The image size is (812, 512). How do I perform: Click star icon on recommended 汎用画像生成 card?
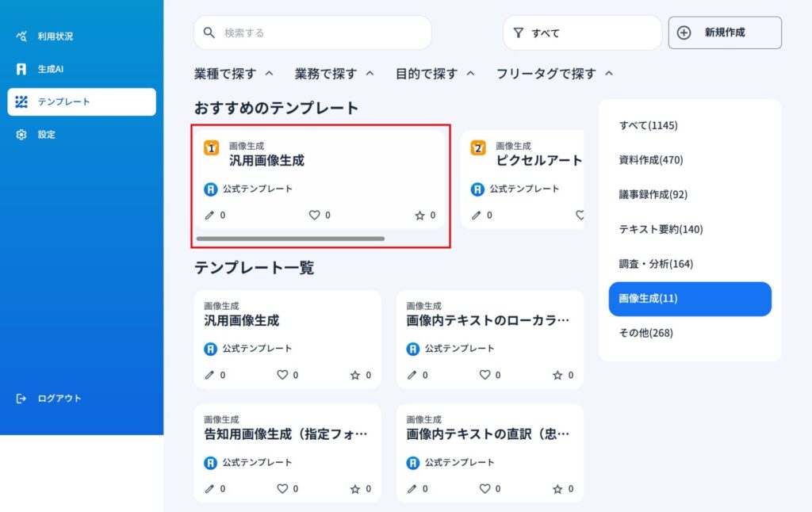click(x=420, y=215)
